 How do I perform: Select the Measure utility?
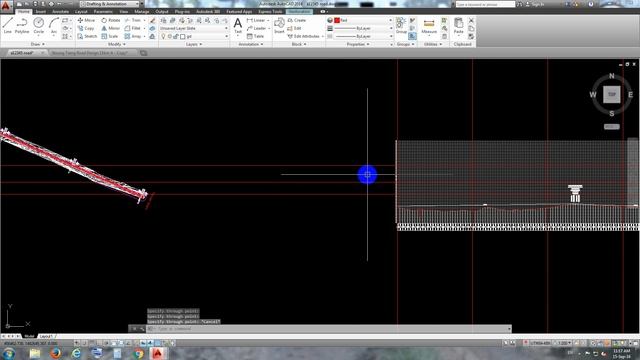pyautogui.click(x=429, y=26)
